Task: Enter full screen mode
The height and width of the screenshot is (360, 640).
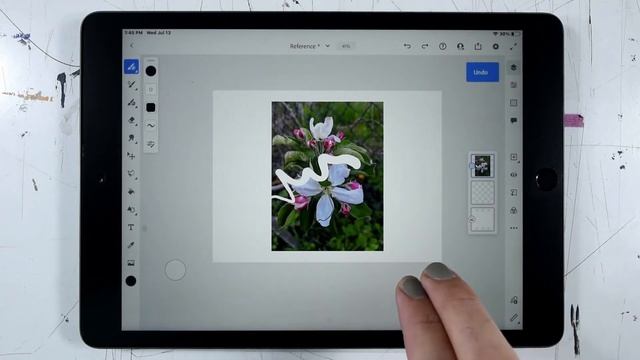Action: pos(513,46)
